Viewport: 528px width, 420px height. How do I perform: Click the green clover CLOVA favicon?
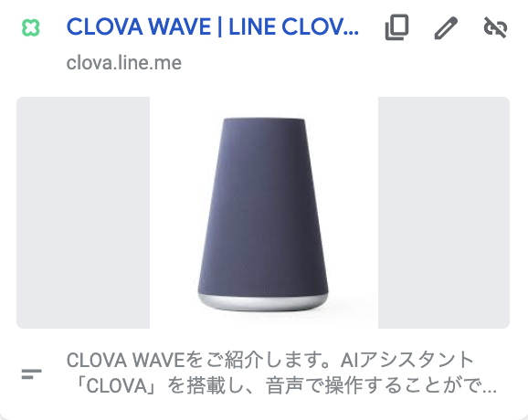[x=31, y=27]
